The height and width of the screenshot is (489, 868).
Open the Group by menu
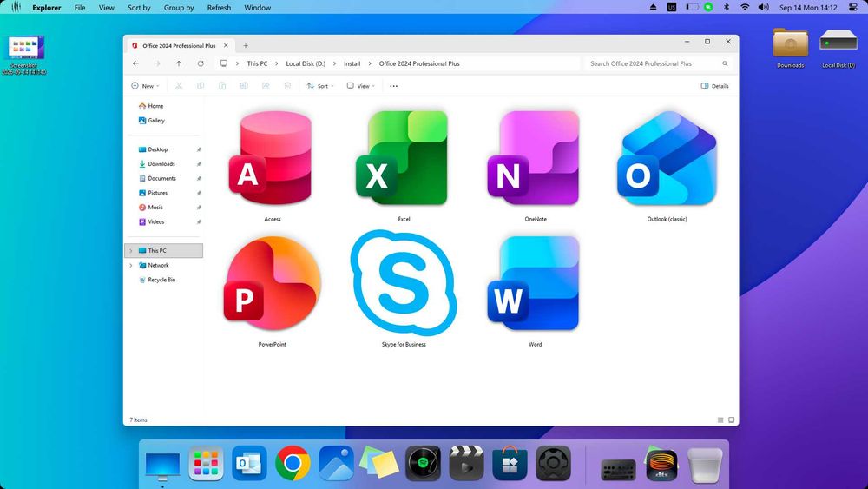[x=179, y=8]
